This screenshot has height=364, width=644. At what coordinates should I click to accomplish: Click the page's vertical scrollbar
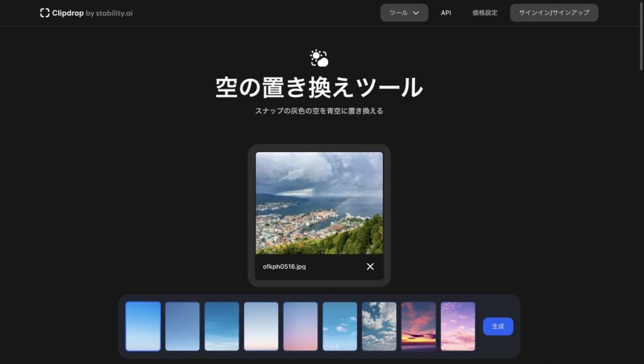[641, 35]
